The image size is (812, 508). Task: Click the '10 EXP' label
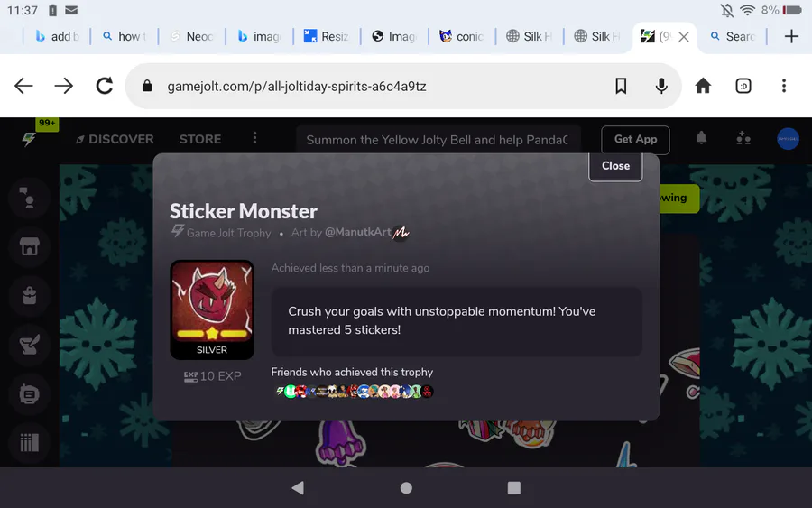click(212, 376)
